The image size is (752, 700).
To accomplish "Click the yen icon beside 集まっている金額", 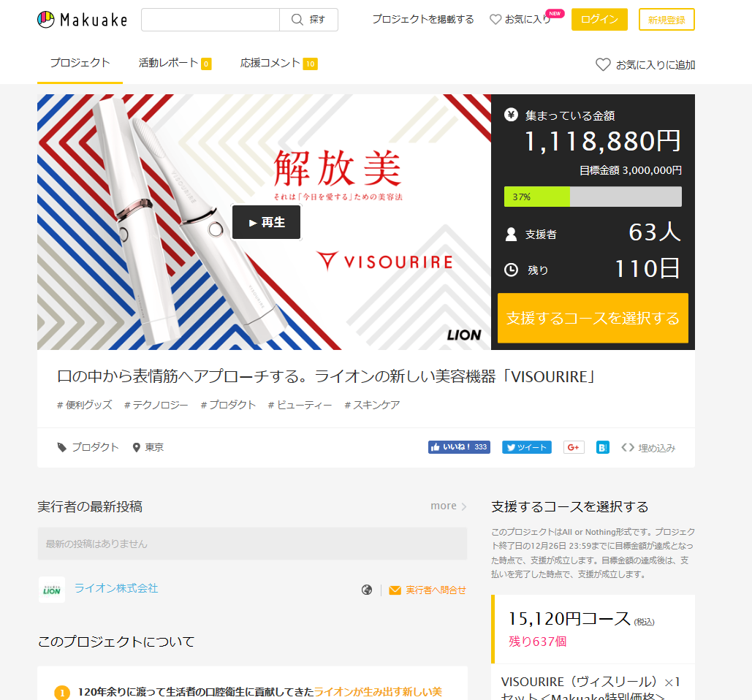I will pos(512,115).
